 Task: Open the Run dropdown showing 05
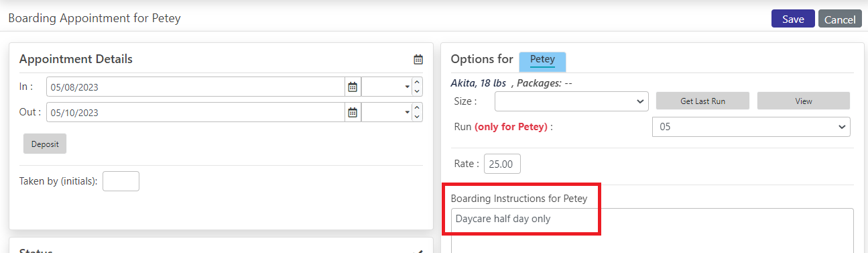tap(751, 126)
